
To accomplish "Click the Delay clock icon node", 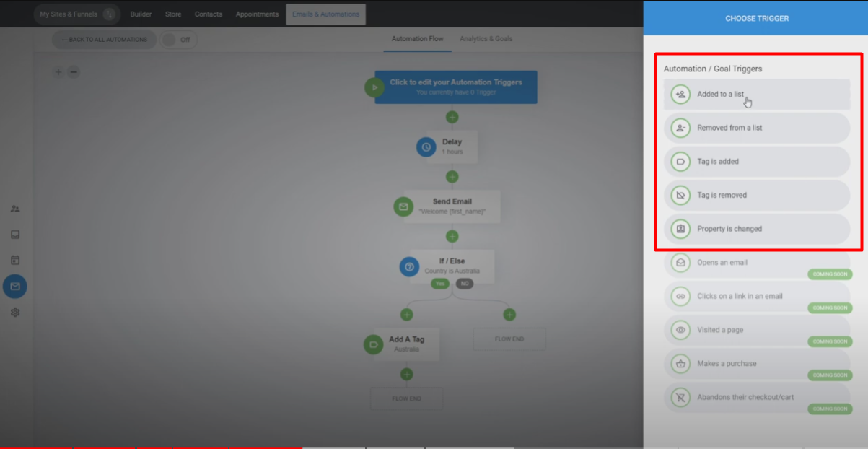I will click(426, 147).
